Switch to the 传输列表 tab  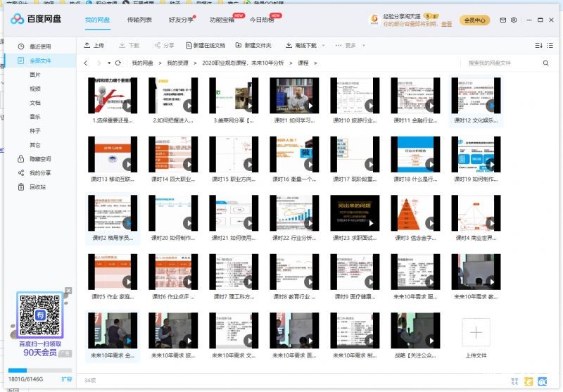click(139, 20)
